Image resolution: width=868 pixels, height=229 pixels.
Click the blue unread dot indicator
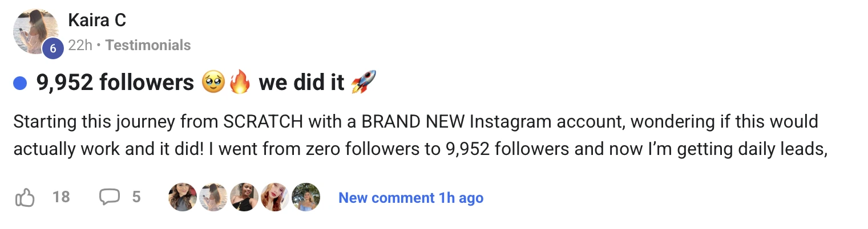click(x=21, y=84)
